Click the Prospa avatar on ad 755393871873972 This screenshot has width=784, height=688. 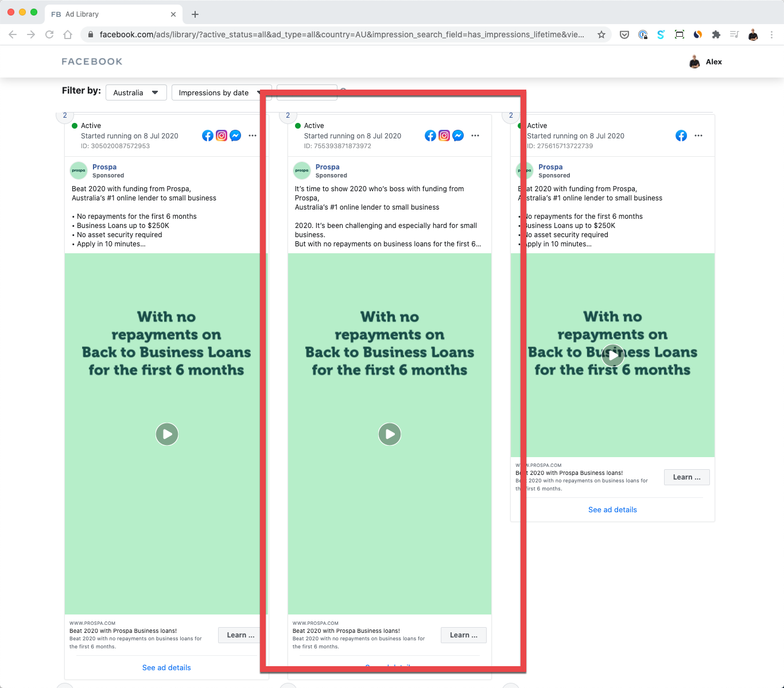pyautogui.click(x=302, y=171)
